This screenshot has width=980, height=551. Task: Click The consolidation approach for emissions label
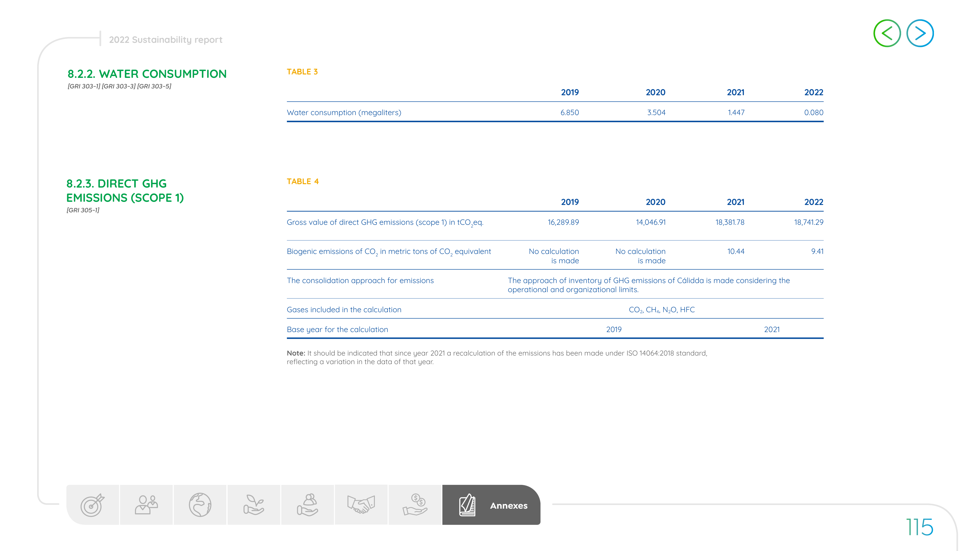tap(360, 281)
